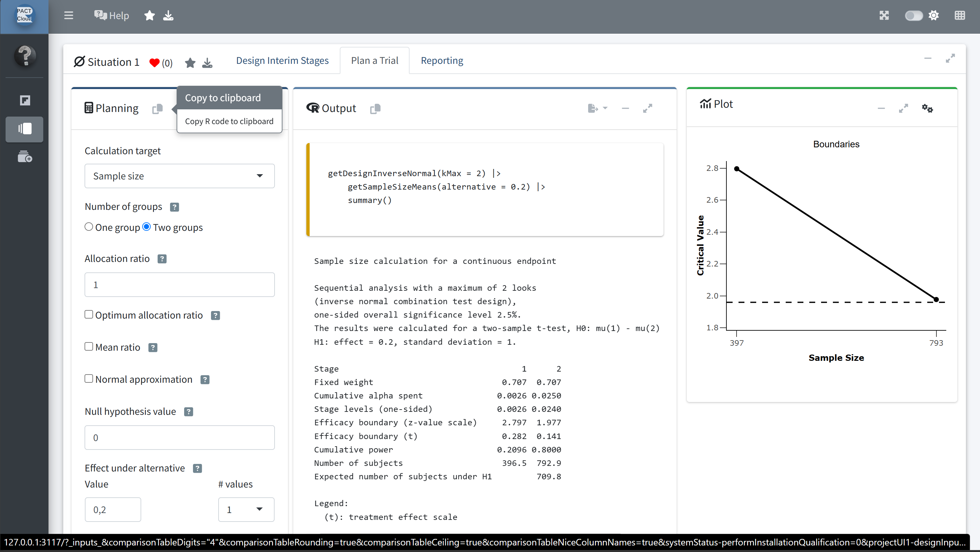Click the top bar favorites star icon
980x552 pixels.
click(x=149, y=15)
